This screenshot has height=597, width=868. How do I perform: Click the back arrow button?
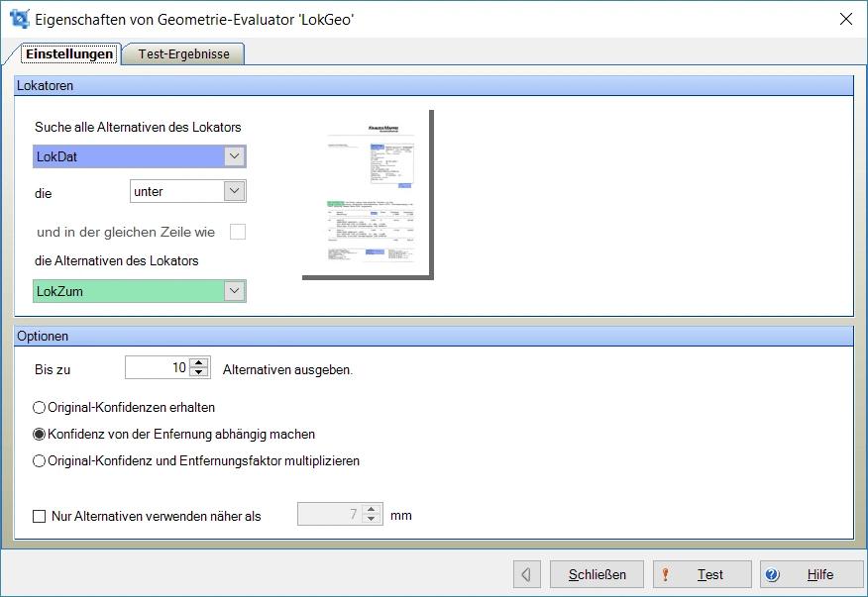pyautogui.click(x=527, y=574)
